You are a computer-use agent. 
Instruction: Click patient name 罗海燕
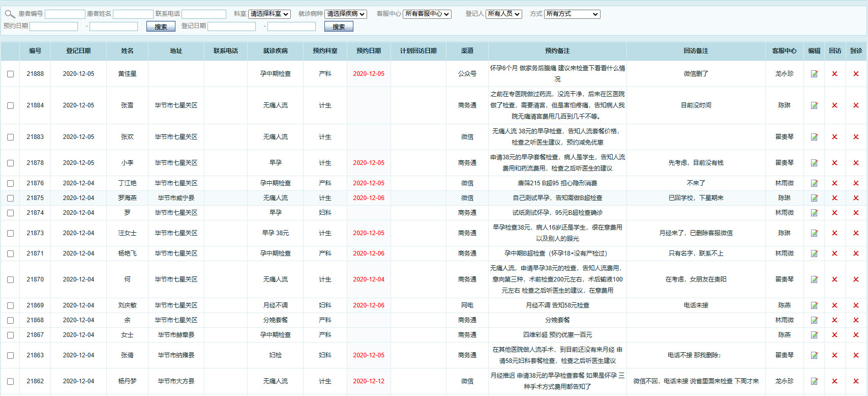127,198
